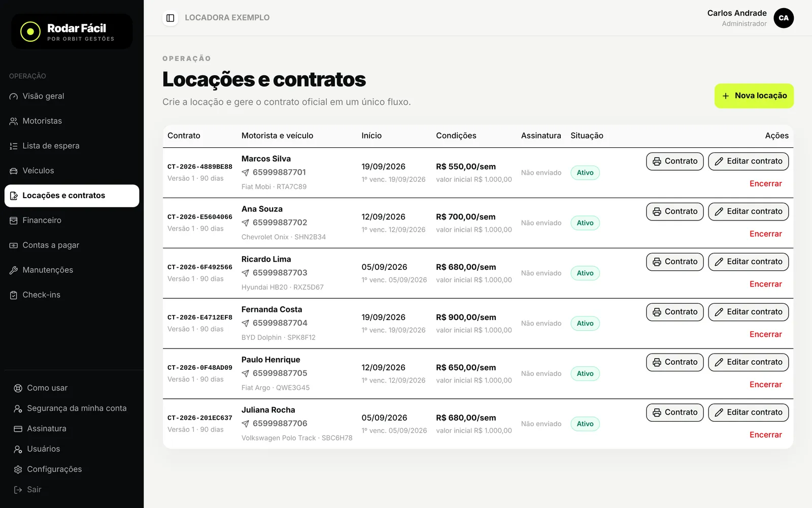Open Financeiro section
The height and width of the screenshot is (508, 812).
pos(72,220)
